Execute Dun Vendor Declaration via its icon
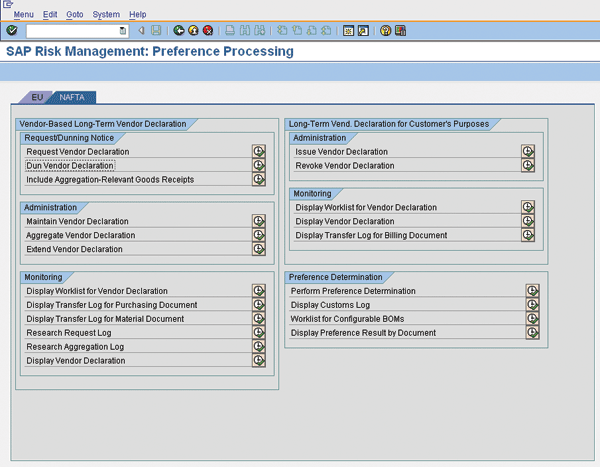600x467 pixels. pos(259,165)
